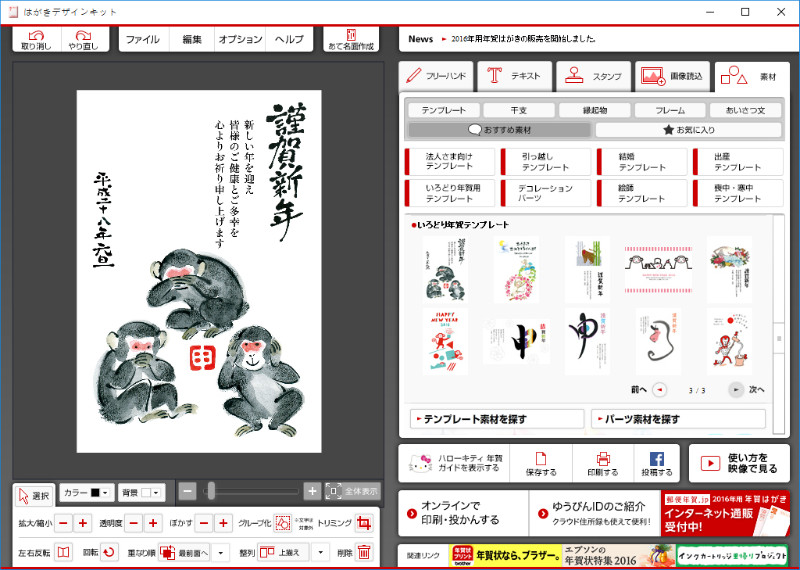Screen dimensions: 800x570
Task: Open the オプション menu
Action: (x=240, y=39)
